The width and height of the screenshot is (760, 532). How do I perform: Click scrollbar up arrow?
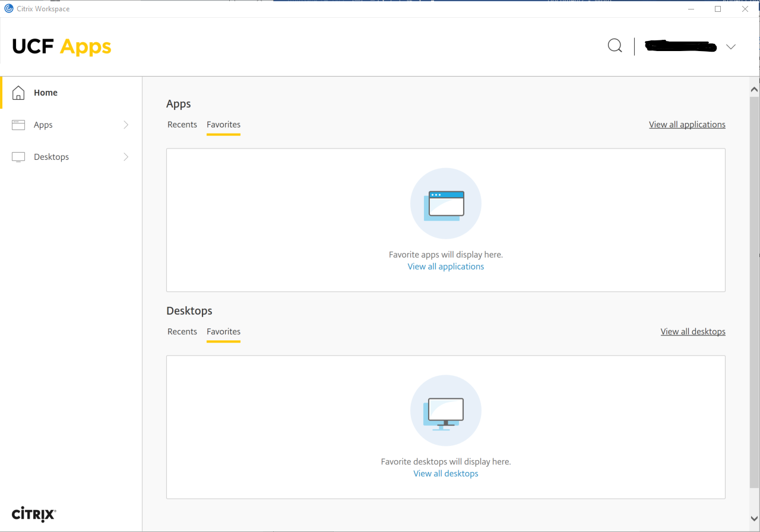(x=754, y=90)
